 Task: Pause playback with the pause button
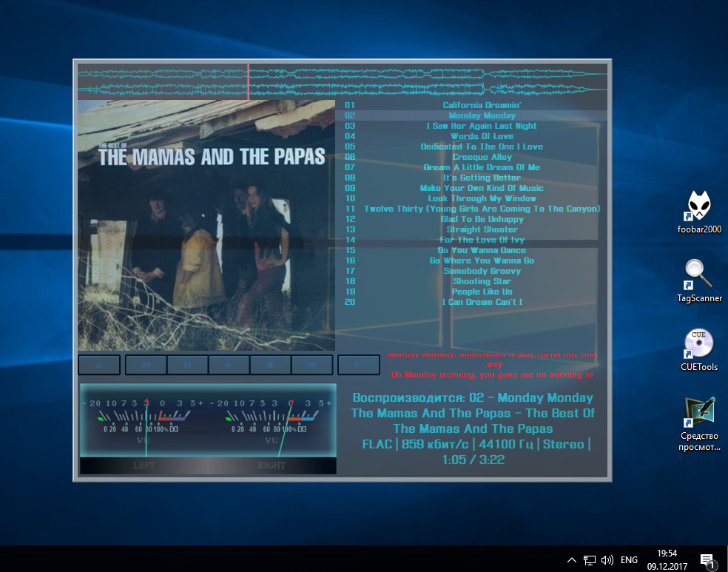188,365
